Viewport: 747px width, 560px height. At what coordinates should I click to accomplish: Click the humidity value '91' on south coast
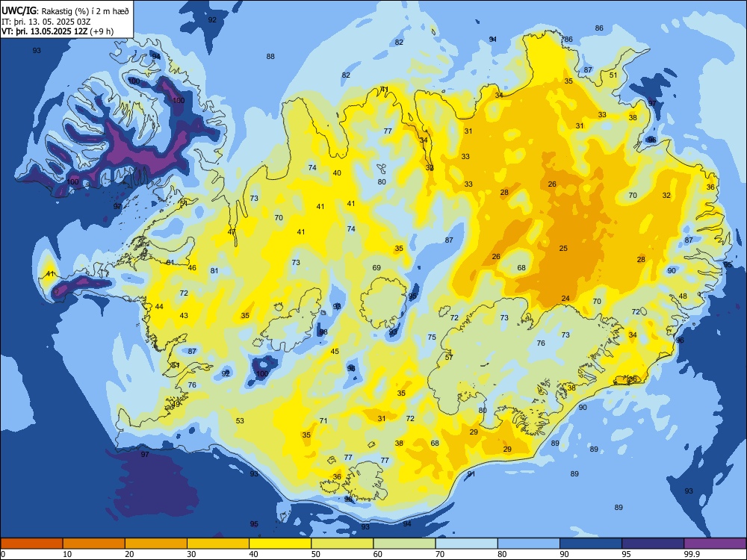coord(471,474)
